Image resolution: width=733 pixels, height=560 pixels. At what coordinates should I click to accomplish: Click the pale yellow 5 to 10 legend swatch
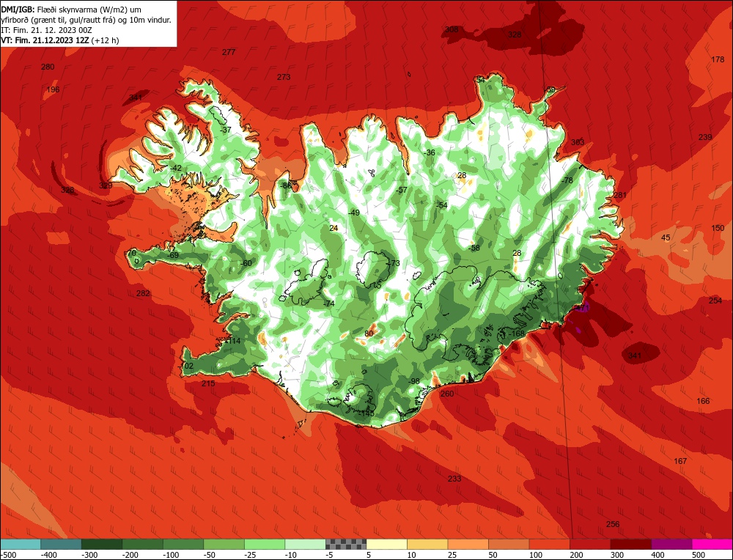coord(386,544)
